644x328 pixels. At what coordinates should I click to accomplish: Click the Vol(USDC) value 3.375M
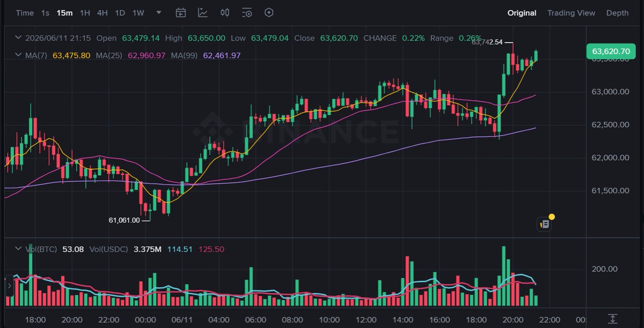147,249
